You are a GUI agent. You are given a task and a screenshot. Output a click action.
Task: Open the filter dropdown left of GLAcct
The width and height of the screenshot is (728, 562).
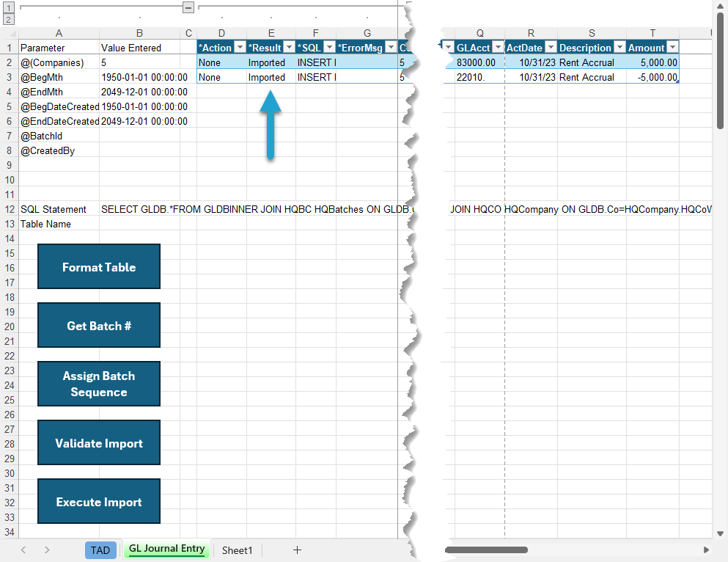449,47
